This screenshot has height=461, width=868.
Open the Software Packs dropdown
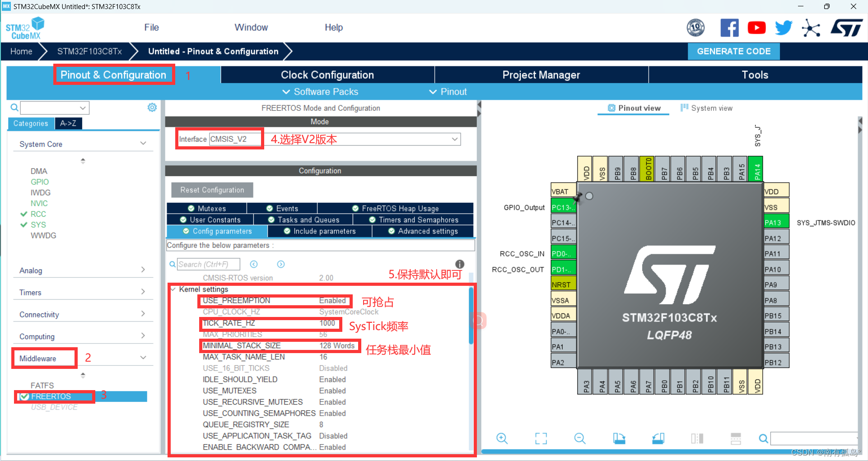coord(320,92)
